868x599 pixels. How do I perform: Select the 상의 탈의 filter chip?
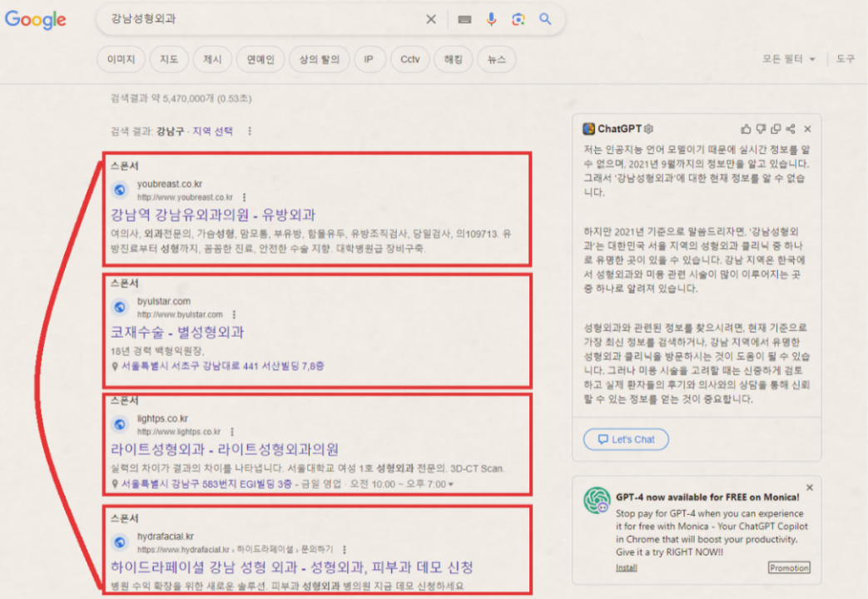(320, 59)
